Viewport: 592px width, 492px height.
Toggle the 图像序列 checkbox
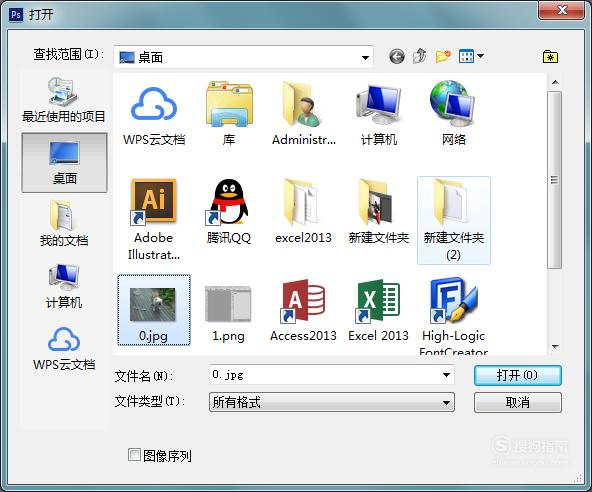(x=134, y=455)
